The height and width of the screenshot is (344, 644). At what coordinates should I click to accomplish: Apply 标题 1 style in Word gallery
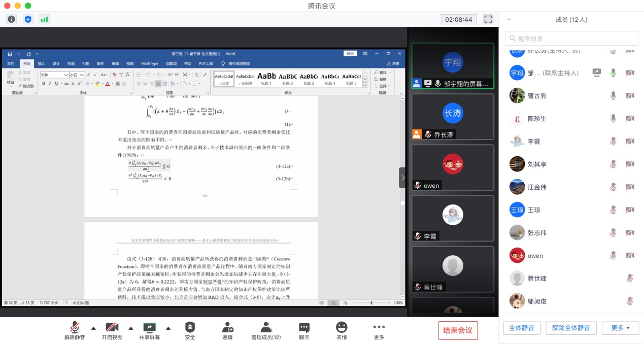pyautogui.click(x=266, y=78)
